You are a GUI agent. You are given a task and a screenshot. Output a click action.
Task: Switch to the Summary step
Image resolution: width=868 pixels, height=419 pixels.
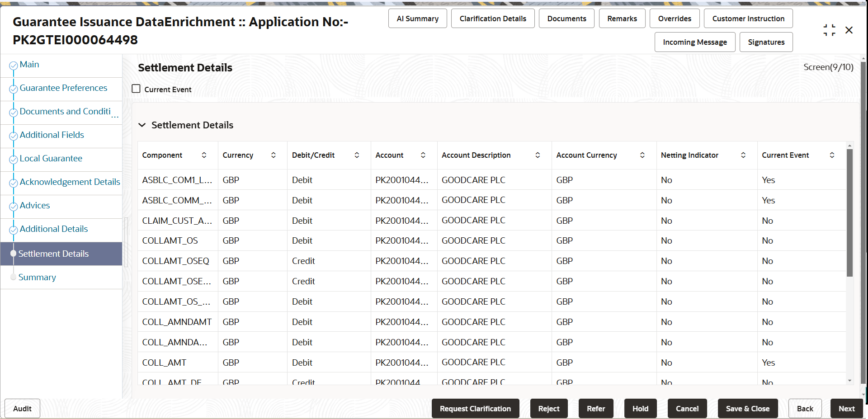click(37, 277)
